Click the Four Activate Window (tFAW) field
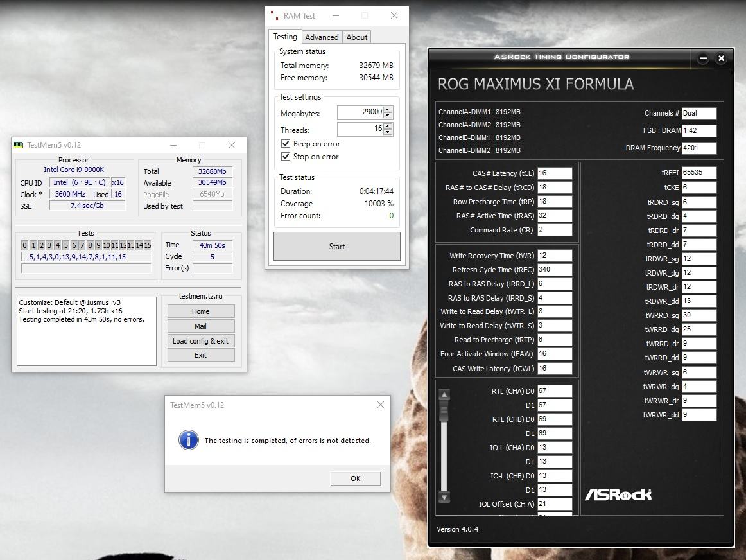This screenshot has height=560, width=746. tap(555, 354)
